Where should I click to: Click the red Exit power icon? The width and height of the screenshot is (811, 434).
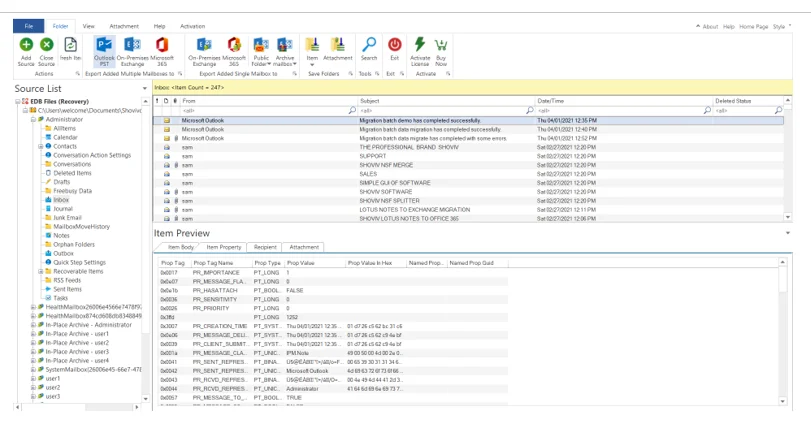pyautogui.click(x=395, y=45)
